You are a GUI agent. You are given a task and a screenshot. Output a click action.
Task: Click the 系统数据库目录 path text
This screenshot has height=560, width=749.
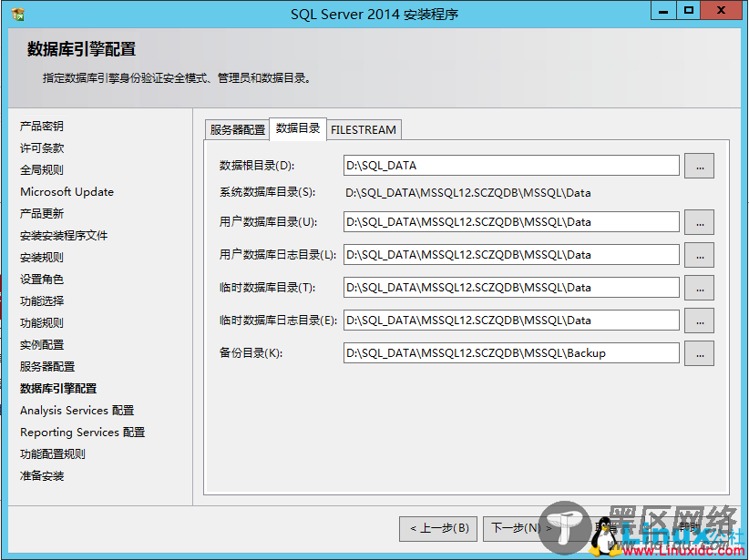pyautogui.click(x=468, y=193)
